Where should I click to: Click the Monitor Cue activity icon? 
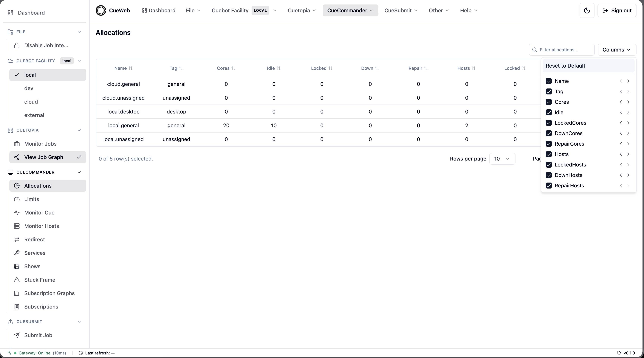[17, 213]
